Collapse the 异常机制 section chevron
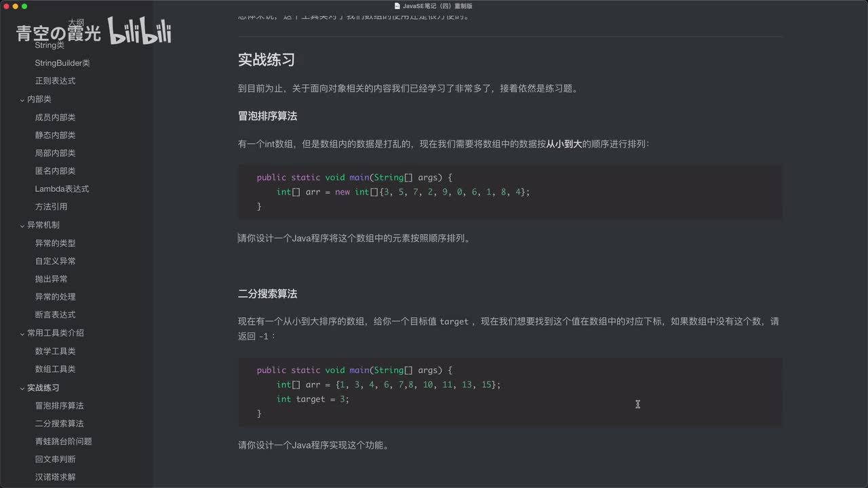Screen dimensions: 868x488 click(x=22, y=225)
